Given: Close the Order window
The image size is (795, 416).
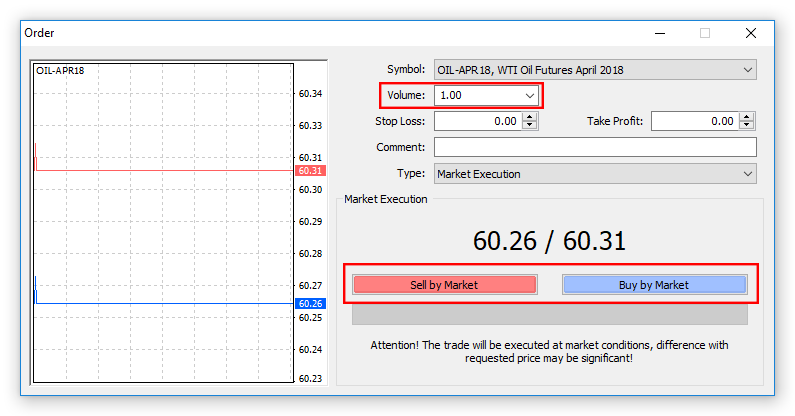Looking at the screenshot, I should coord(751,33).
